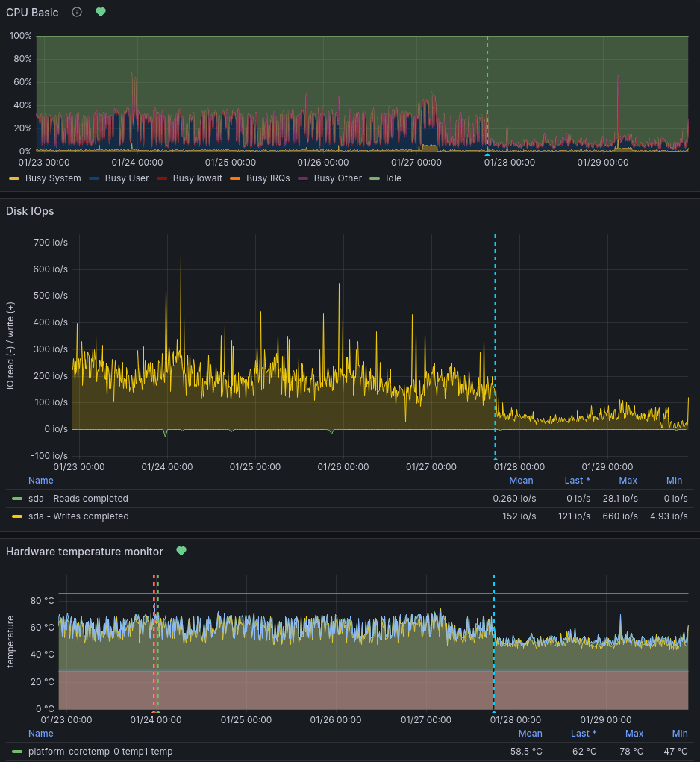
Task: Click the 0.260 io/s Mean value for Reads
Action: click(514, 499)
